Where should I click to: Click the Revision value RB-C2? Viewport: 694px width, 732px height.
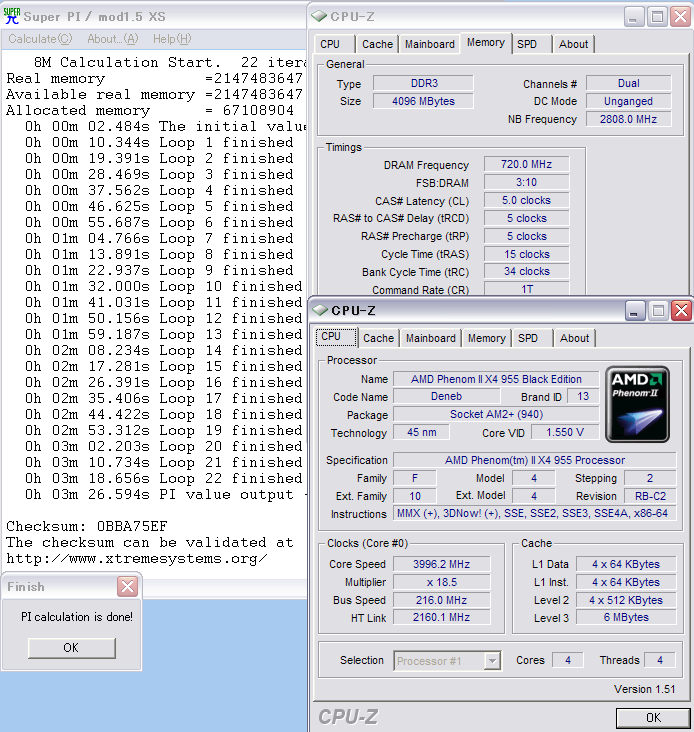click(x=650, y=496)
